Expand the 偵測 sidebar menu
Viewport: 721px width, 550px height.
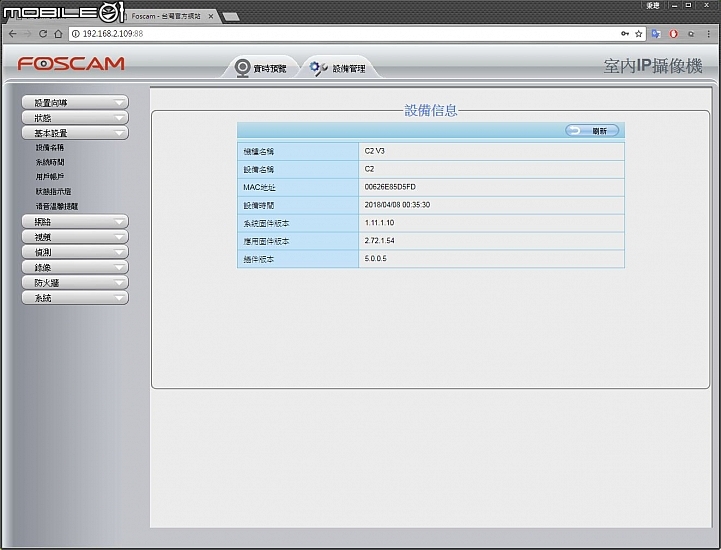click(x=75, y=252)
